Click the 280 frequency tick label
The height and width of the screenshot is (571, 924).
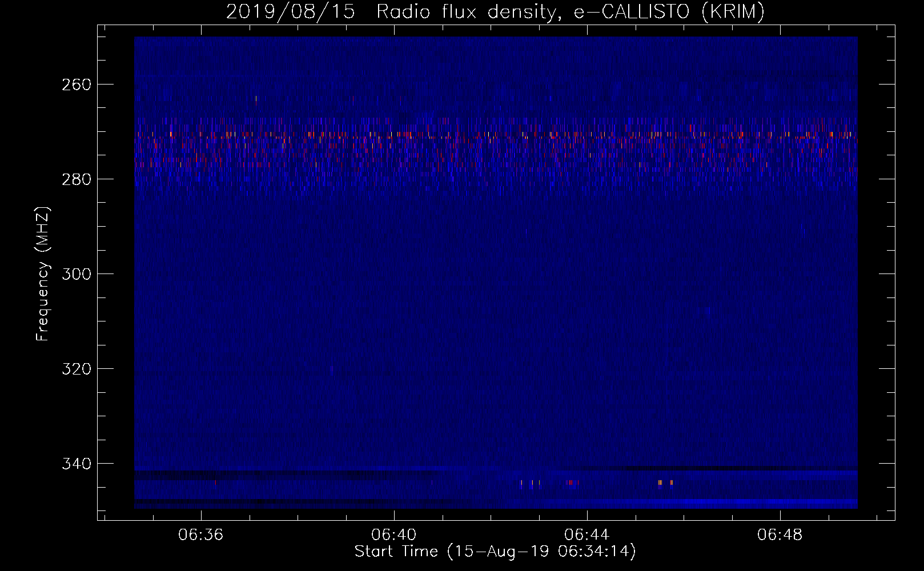click(77, 179)
